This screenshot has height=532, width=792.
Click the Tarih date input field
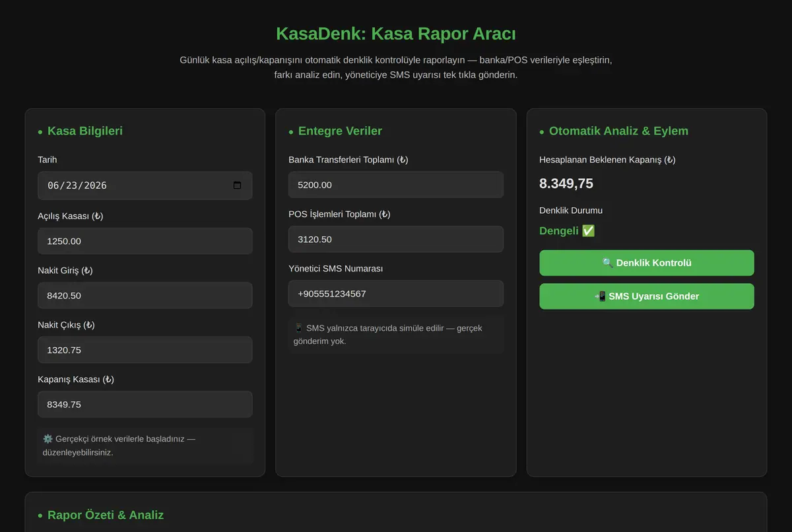pyautogui.click(x=145, y=185)
